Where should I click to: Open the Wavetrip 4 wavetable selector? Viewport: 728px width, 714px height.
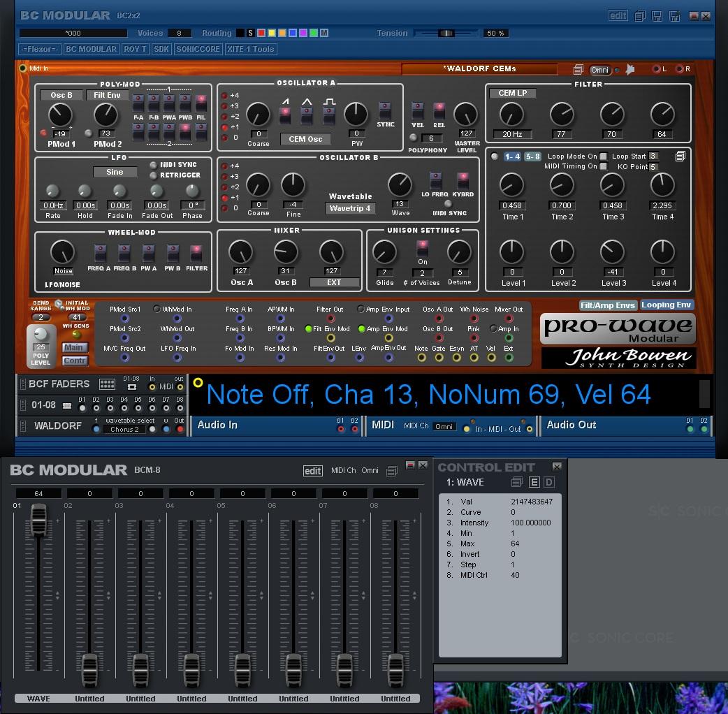point(350,207)
